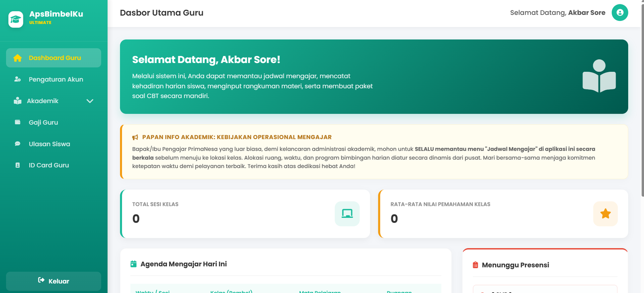The width and height of the screenshot is (644, 293).
Task: Click the sign-out arrow icon in Keluar
Action: coord(41,280)
